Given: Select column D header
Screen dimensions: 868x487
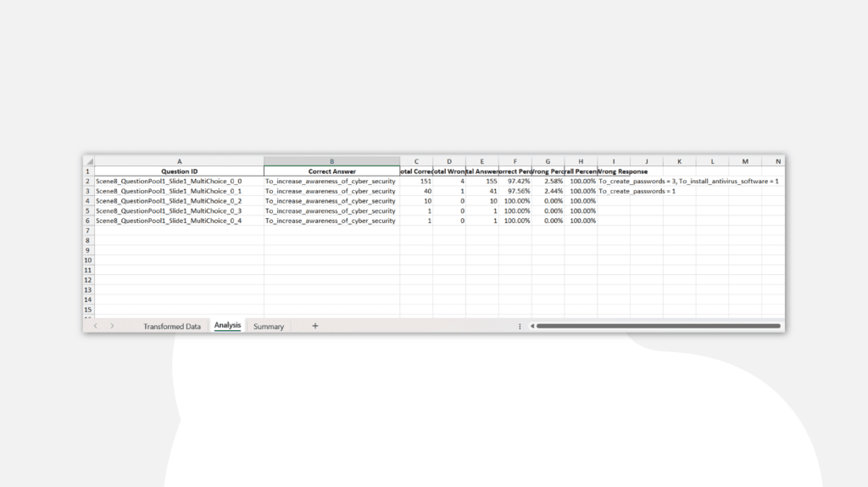Looking at the screenshot, I should (x=449, y=161).
